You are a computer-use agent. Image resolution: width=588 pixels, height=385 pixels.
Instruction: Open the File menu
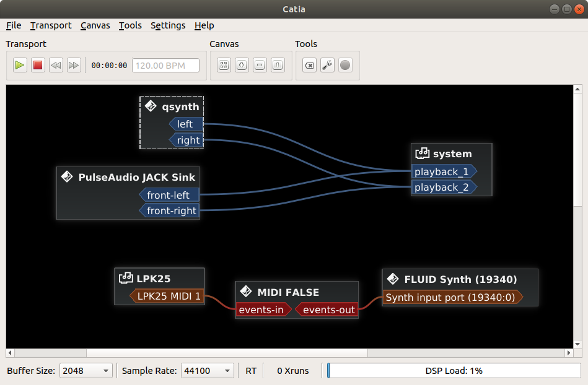(14, 25)
